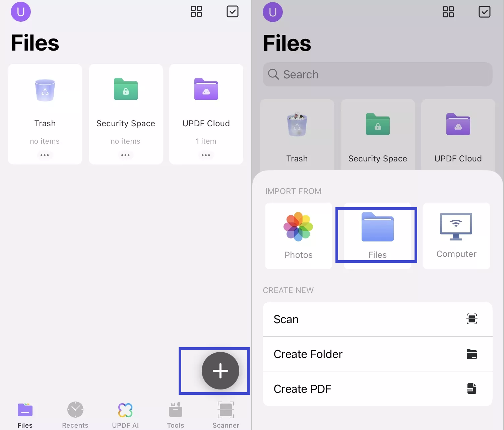The height and width of the screenshot is (430, 504).
Task: Import from Files app folder
Action: (x=377, y=236)
